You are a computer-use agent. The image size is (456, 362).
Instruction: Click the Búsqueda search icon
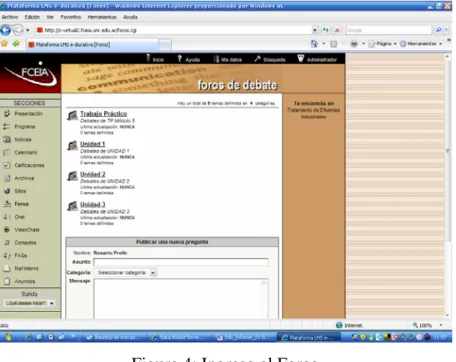click(x=257, y=59)
